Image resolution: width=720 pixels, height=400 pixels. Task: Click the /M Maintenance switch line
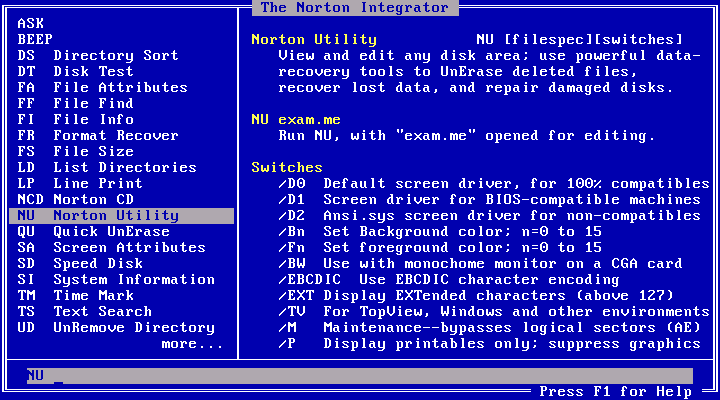pos(489,328)
